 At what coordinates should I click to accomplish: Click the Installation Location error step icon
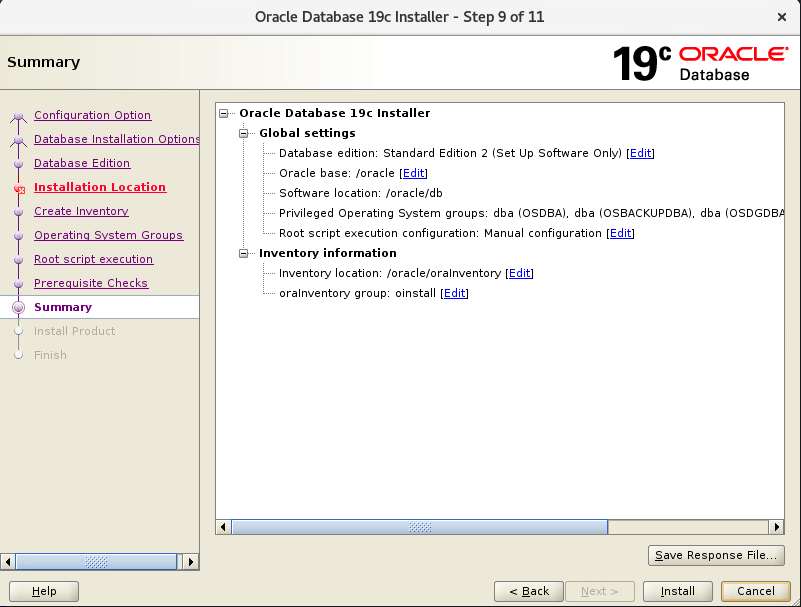19,188
